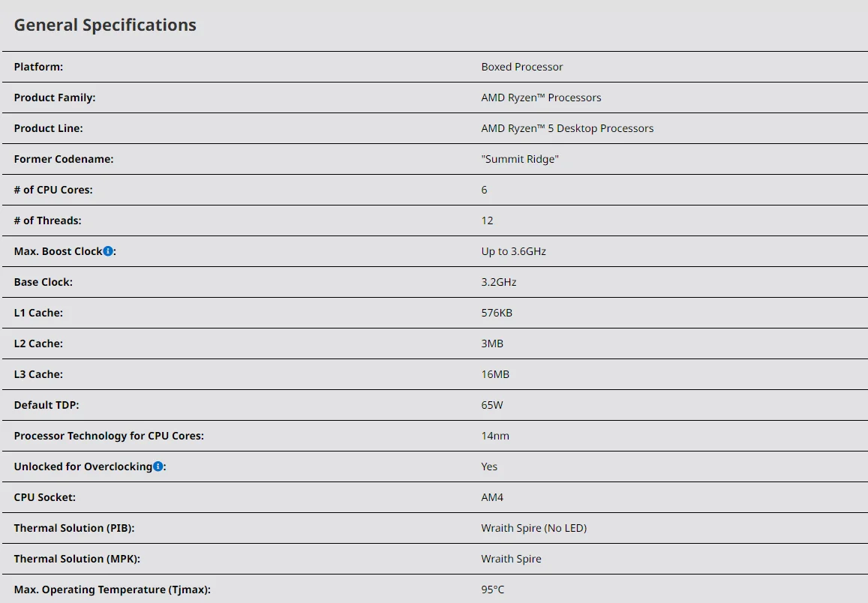Click the General Specifications heading

105,25
